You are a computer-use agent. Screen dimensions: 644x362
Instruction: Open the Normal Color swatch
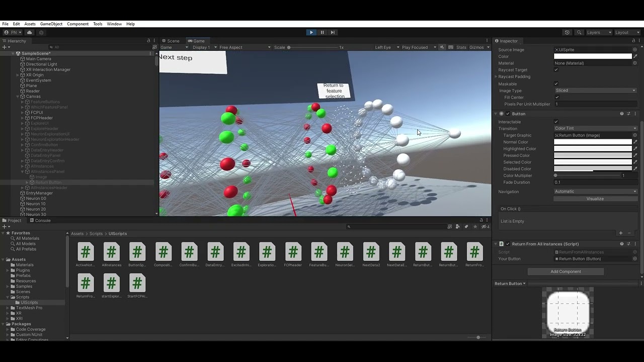click(593, 142)
